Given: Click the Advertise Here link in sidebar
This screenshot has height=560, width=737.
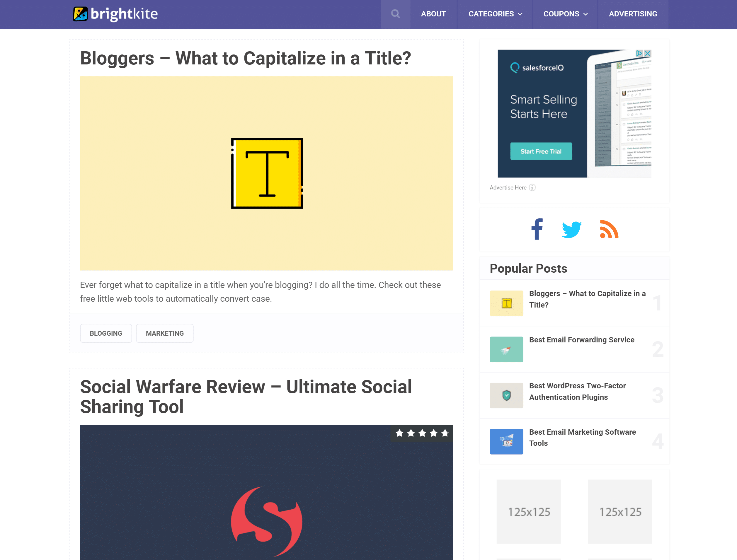Looking at the screenshot, I should pos(508,188).
